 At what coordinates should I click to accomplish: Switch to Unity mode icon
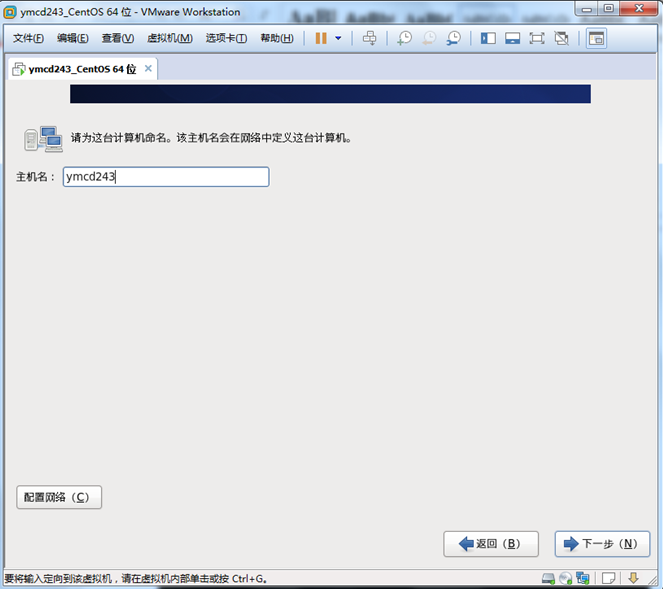562,38
